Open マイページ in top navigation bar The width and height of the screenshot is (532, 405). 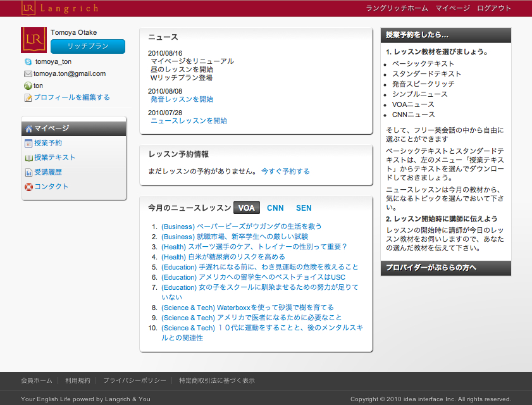(452, 8)
